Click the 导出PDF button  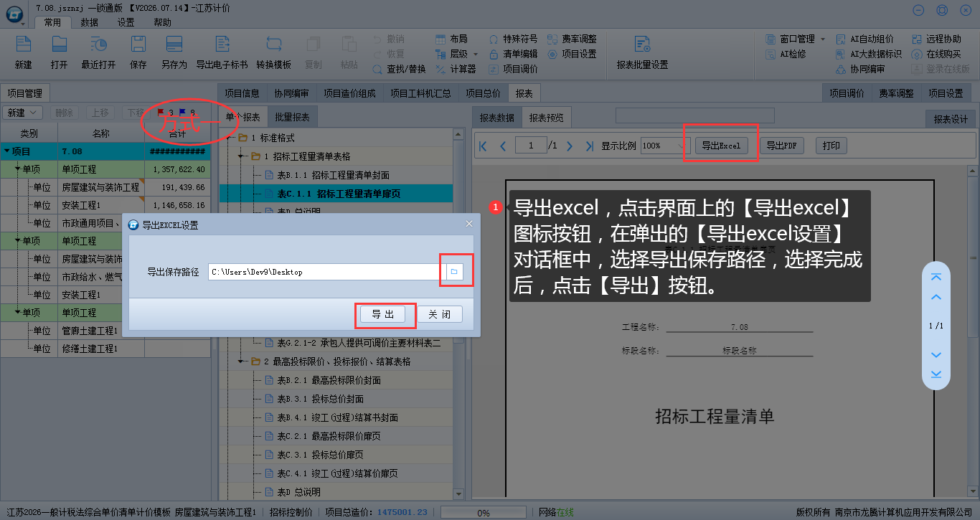point(781,146)
